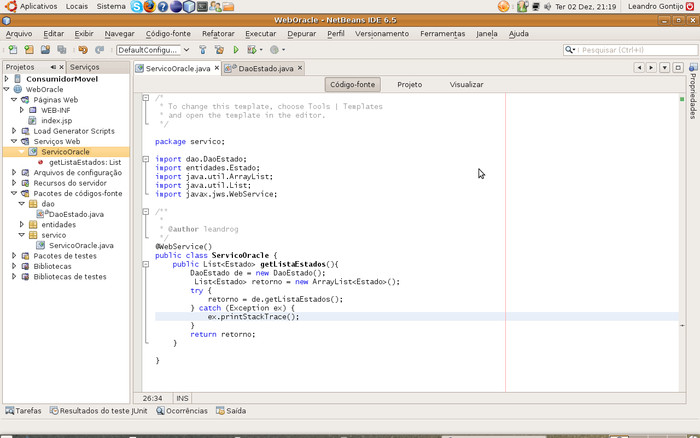Open the Versionamento menu
The image size is (700, 438).
[x=382, y=33]
